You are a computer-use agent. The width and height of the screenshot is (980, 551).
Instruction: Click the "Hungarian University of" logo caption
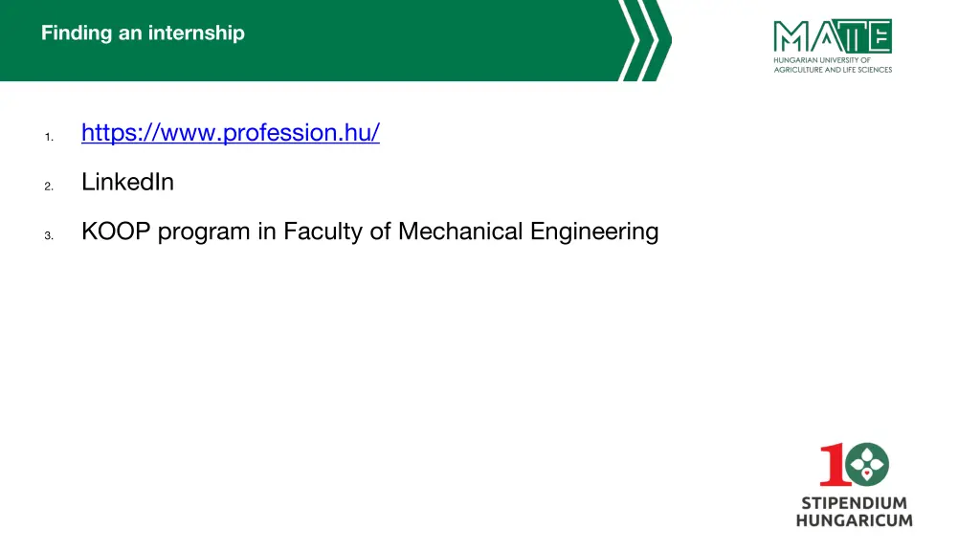(822, 60)
